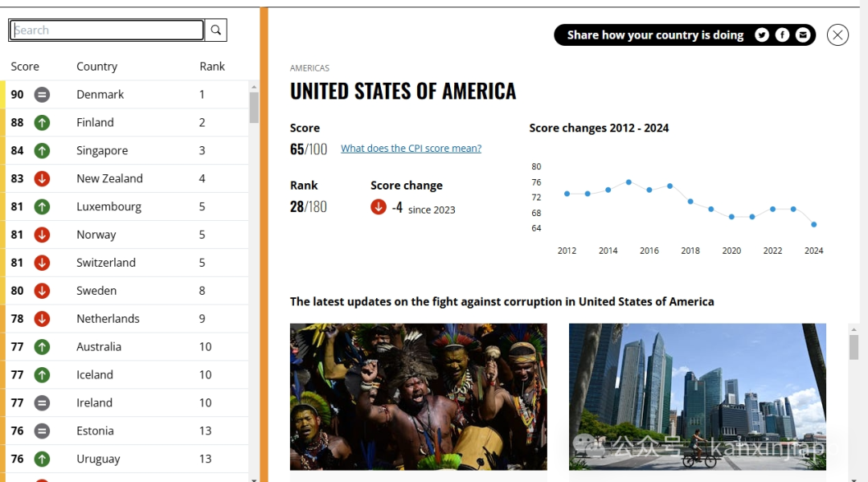Select Switzerland in the country list
This screenshot has height=482, width=868.
(106, 263)
